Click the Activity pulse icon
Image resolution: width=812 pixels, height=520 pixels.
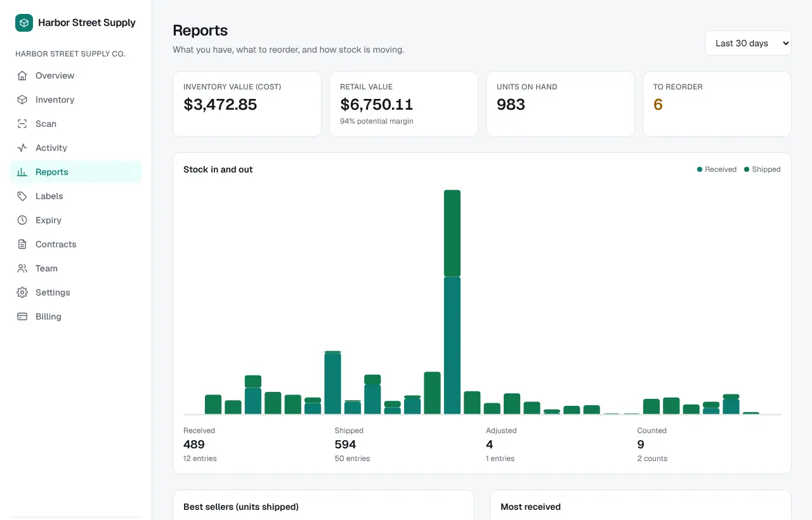coord(22,148)
